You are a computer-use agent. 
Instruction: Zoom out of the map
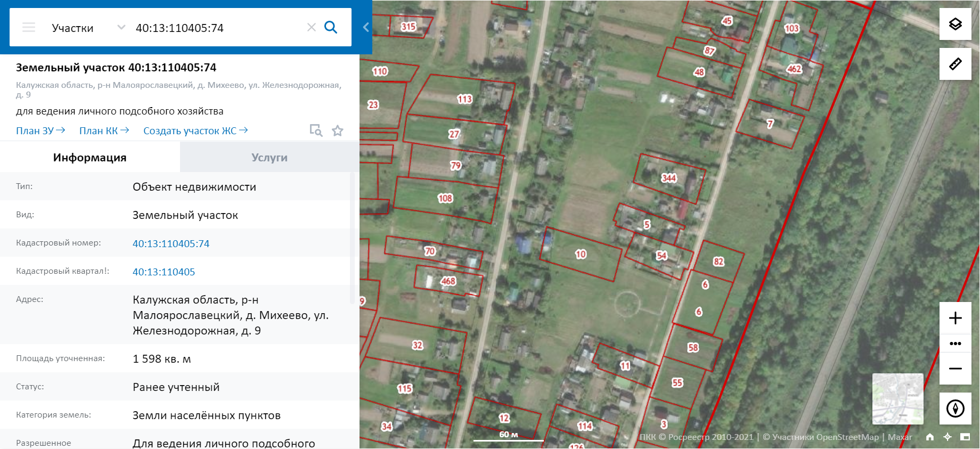click(956, 369)
